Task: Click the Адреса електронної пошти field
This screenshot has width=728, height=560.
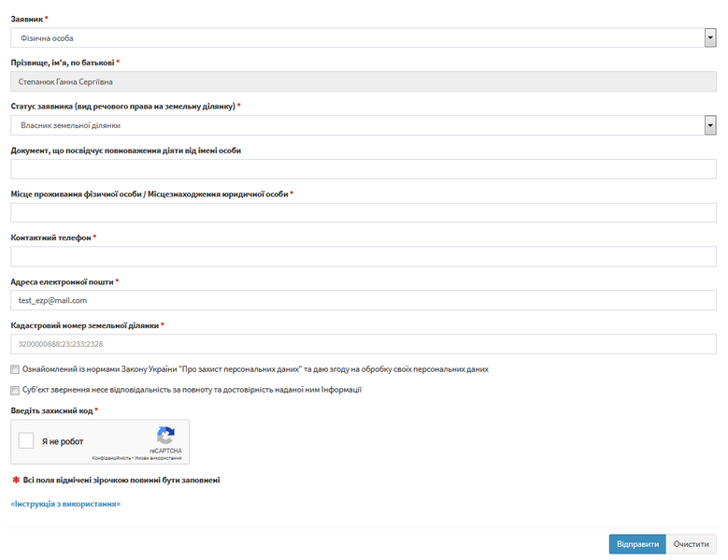Action: pos(364,300)
